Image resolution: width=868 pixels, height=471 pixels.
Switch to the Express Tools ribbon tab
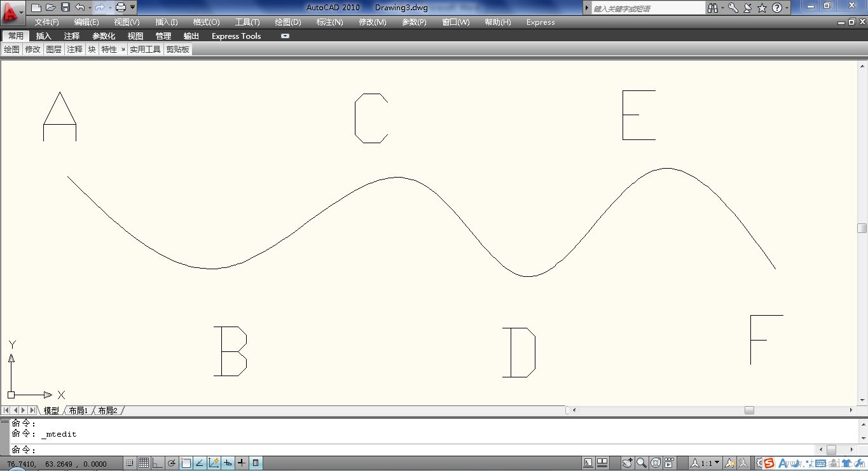tap(237, 36)
